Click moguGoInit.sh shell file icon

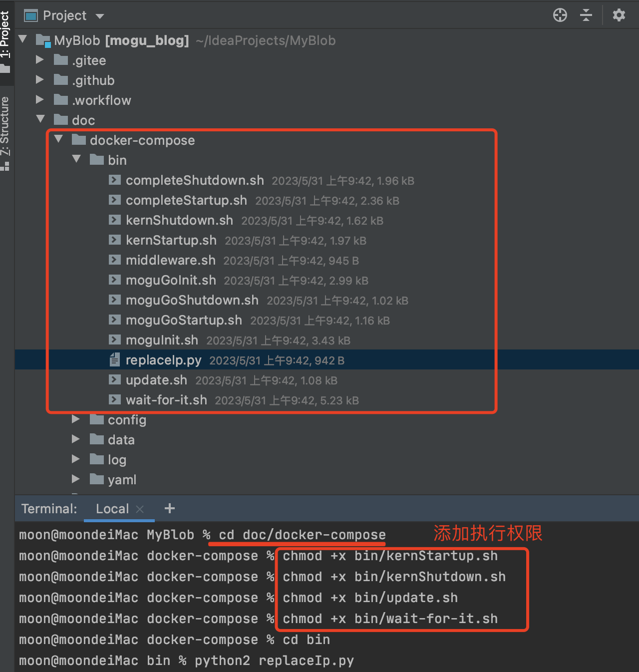click(x=115, y=280)
